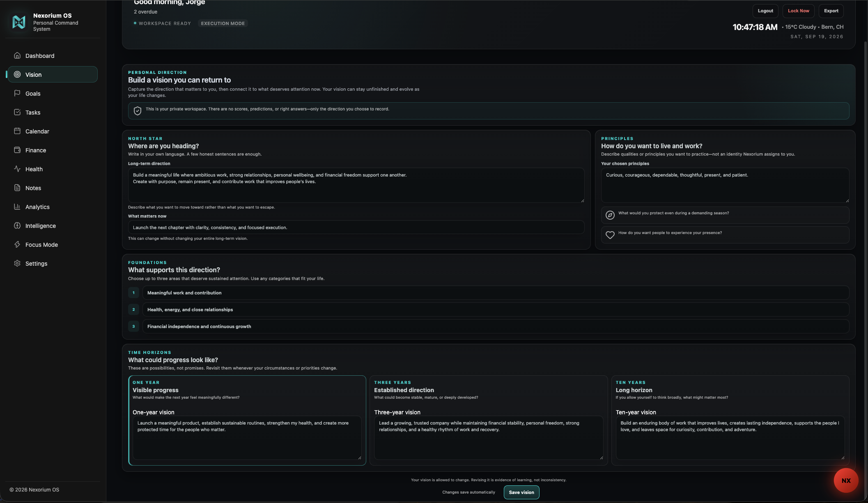Open the Tasks page

click(x=53, y=112)
